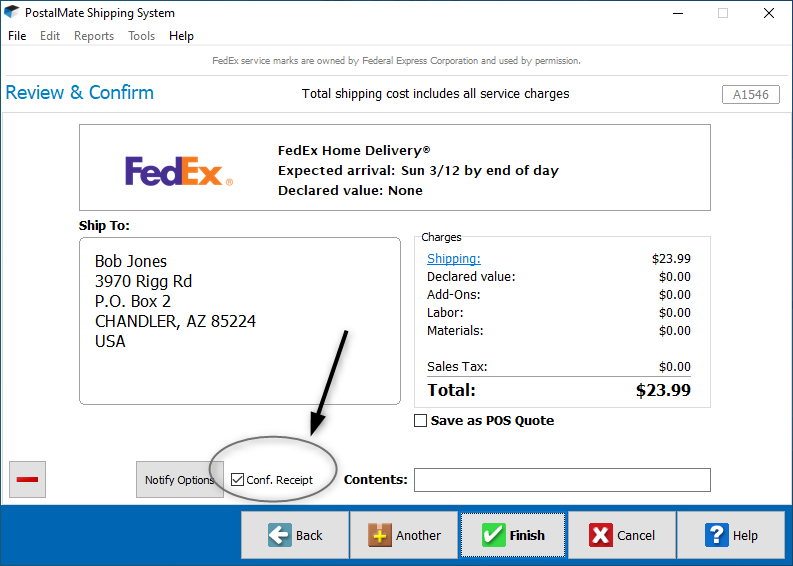793x566 pixels.
Task: Minimize the PostalMate window
Action: (678, 13)
